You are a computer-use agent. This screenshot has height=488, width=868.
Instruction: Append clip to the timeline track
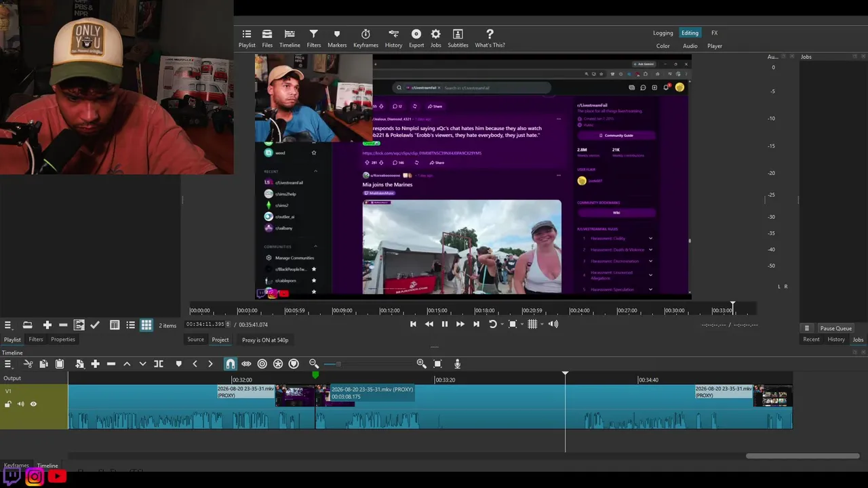(95, 364)
